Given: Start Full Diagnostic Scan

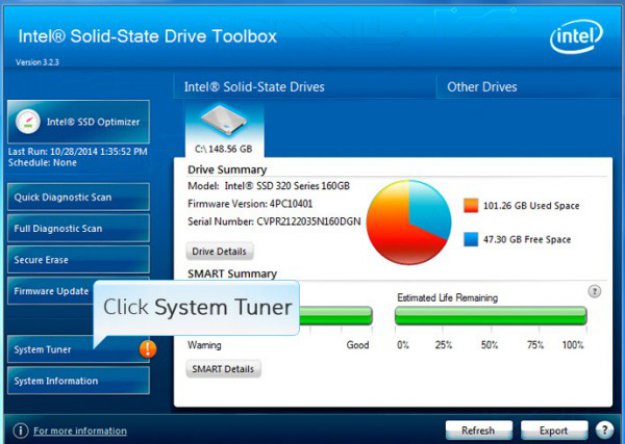Looking at the screenshot, I should 77,229.
